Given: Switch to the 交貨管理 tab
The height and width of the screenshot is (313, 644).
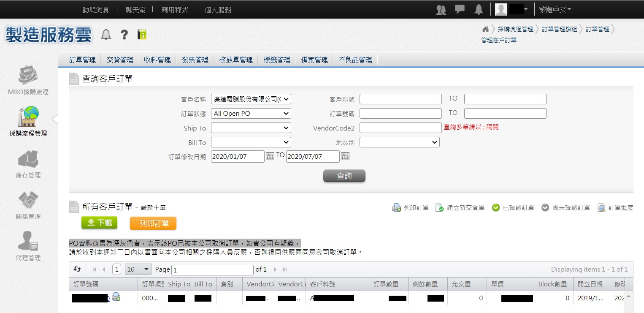Looking at the screenshot, I should [x=119, y=60].
